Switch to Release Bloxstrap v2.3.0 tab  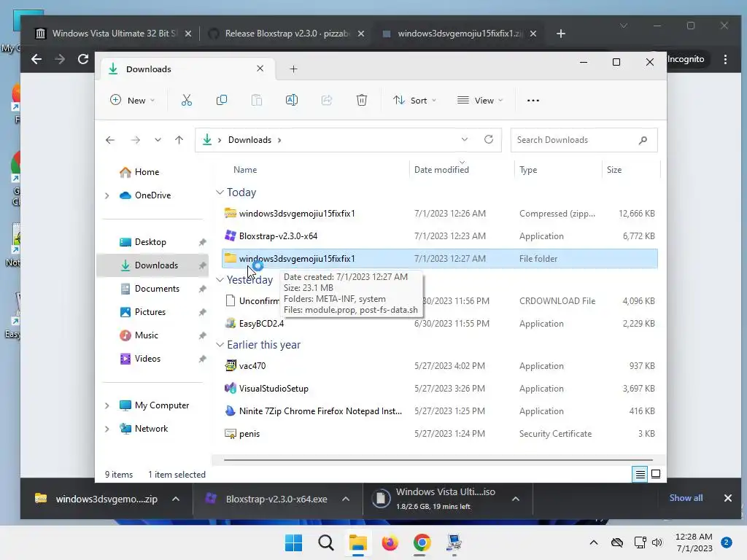click(x=285, y=34)
